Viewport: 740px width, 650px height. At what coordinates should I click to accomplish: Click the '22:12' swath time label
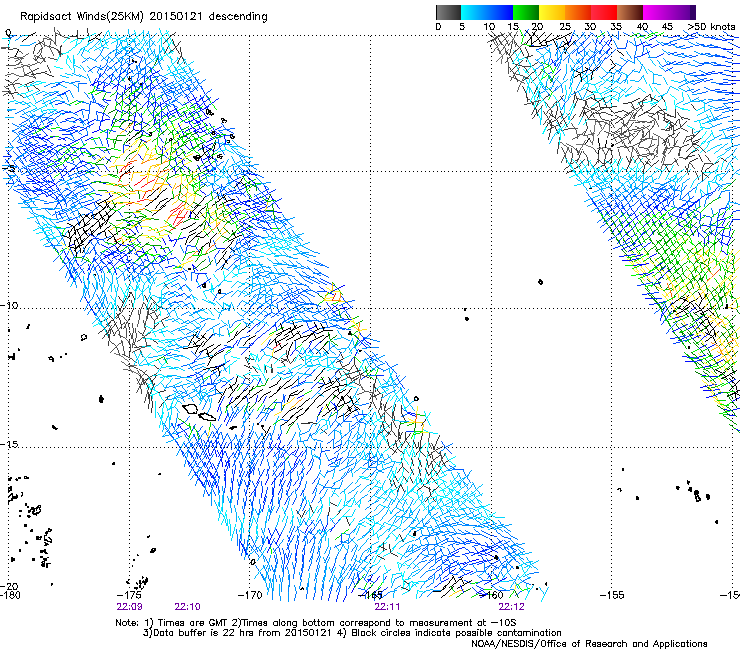(512, 607)
